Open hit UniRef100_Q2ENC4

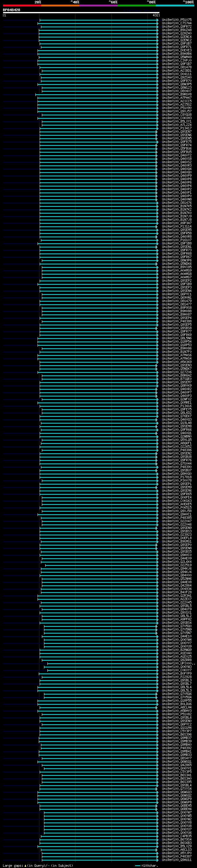pos(177,37)
